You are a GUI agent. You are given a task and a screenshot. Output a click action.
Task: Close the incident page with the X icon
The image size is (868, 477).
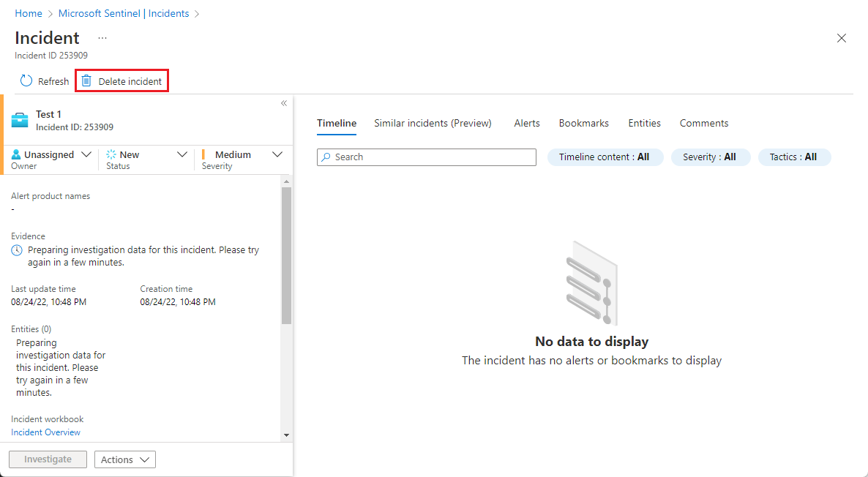pos(841,37)
